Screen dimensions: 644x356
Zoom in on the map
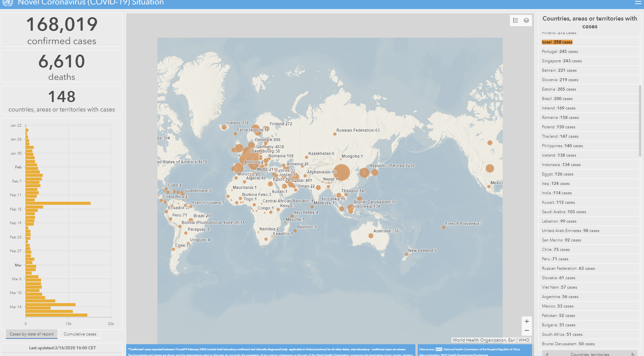pos(527,321)
